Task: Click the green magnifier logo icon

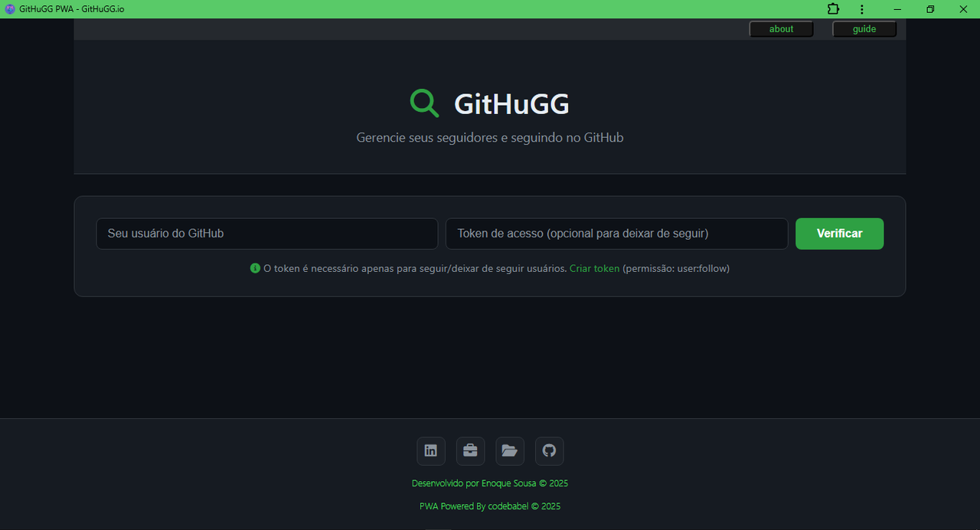Action: point(424,103)
